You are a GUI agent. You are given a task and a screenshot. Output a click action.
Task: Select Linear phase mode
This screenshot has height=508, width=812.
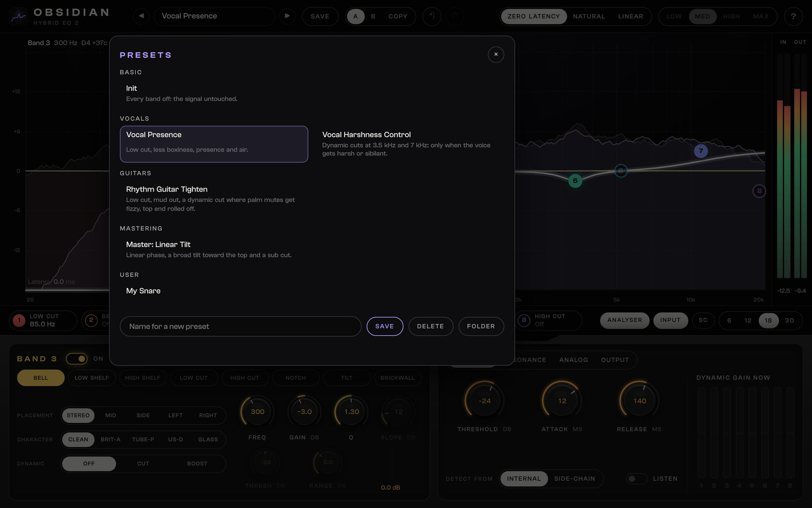[631, 16]
